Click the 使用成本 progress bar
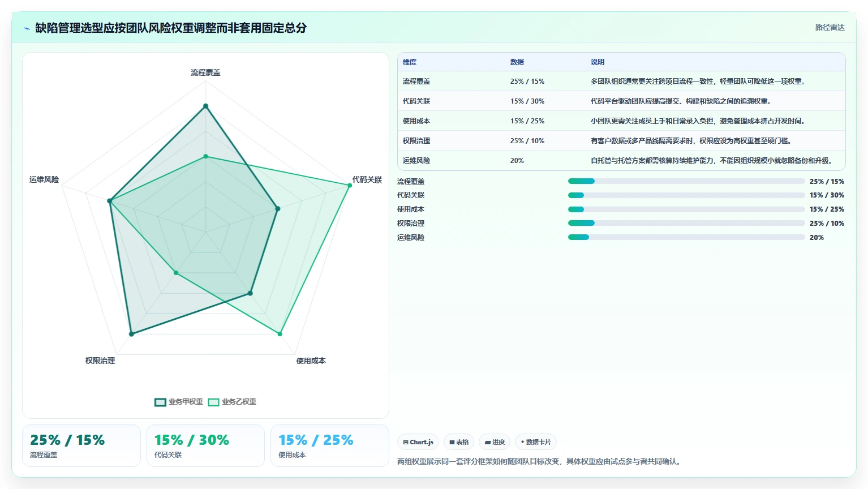The width and height of the screenshot is (868, 489). tap(686, 209)
